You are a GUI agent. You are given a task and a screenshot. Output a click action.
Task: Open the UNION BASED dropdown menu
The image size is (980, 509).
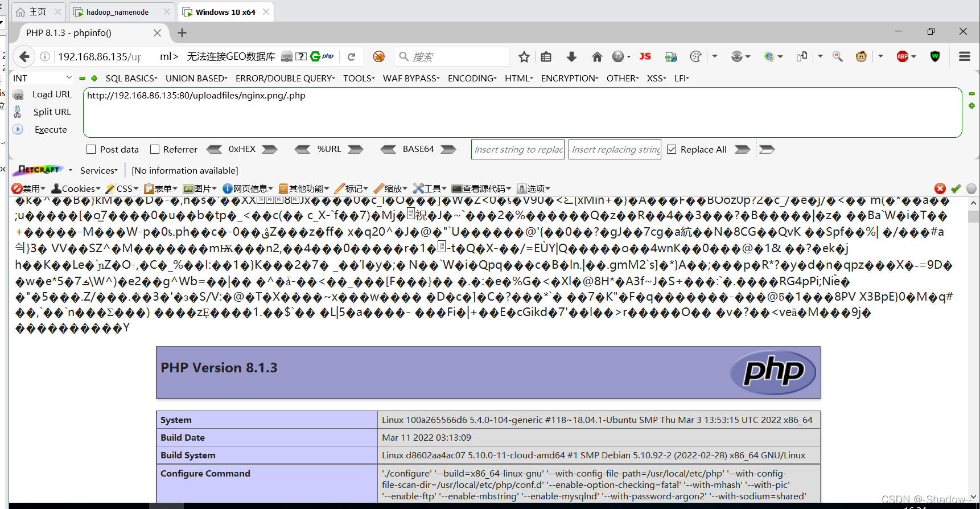196,79
